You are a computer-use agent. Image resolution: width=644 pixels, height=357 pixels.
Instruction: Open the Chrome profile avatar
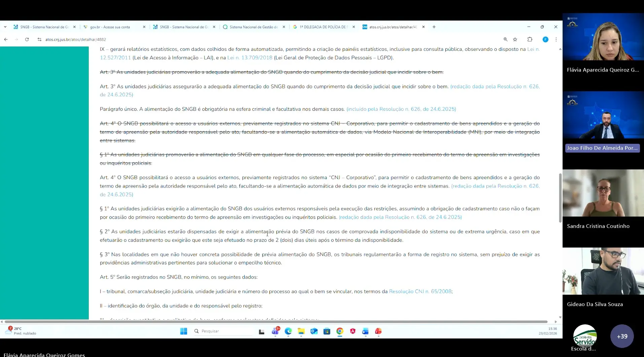pyautogui.click(x=545, y=39)
